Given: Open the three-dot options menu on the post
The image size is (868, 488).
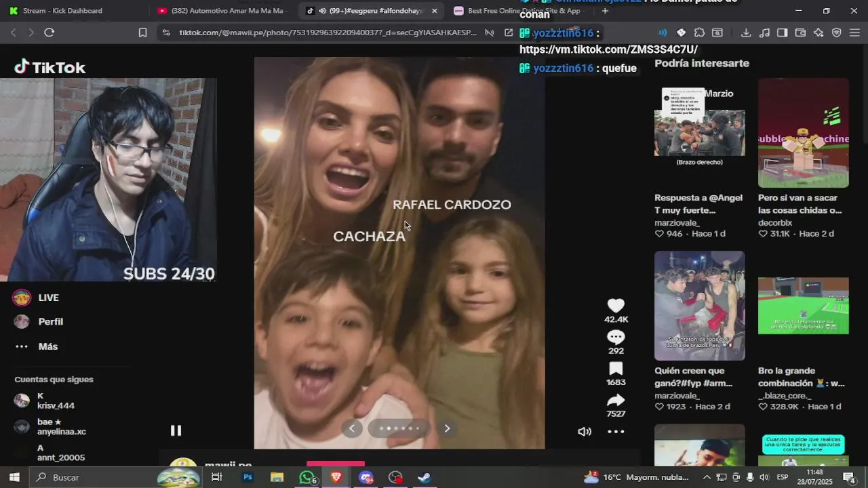Looking at the screenshot, I should (616, 431).
